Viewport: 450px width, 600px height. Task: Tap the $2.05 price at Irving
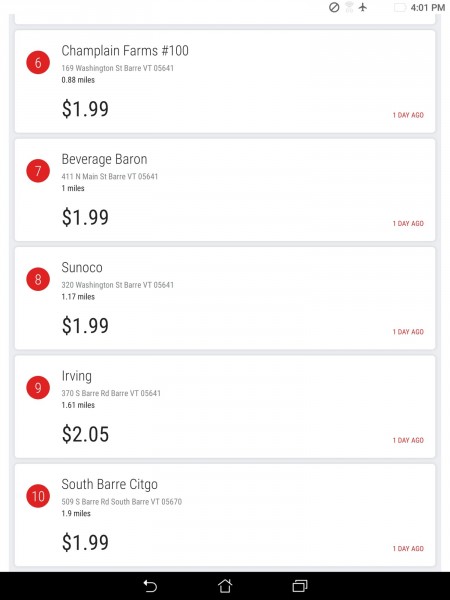[85, 434]
